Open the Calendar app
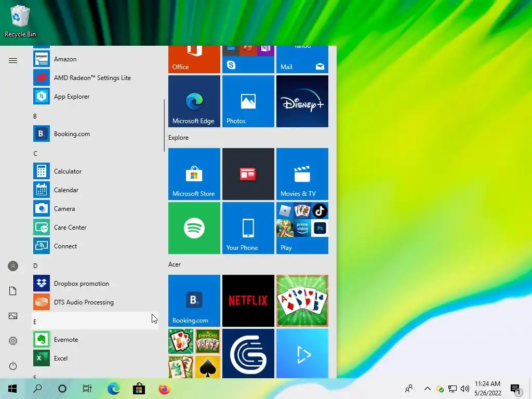The width and height of the screenshot is (532, 399). pos(95,190)
